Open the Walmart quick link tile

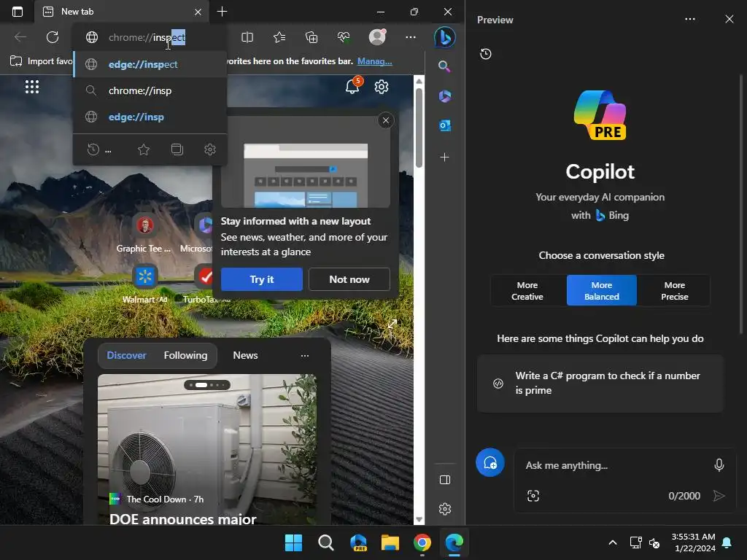pos(145,284)
